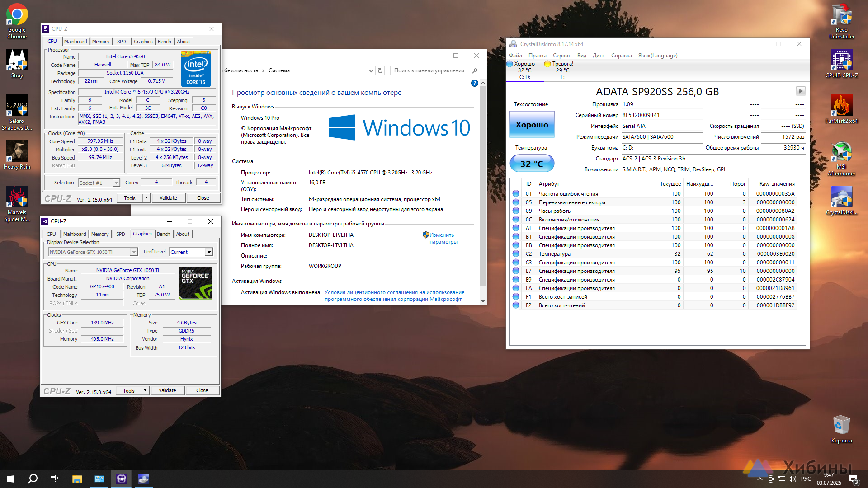Open File Explorer from the taskbar
868x488 pixels.
click(x=77, y=479)
